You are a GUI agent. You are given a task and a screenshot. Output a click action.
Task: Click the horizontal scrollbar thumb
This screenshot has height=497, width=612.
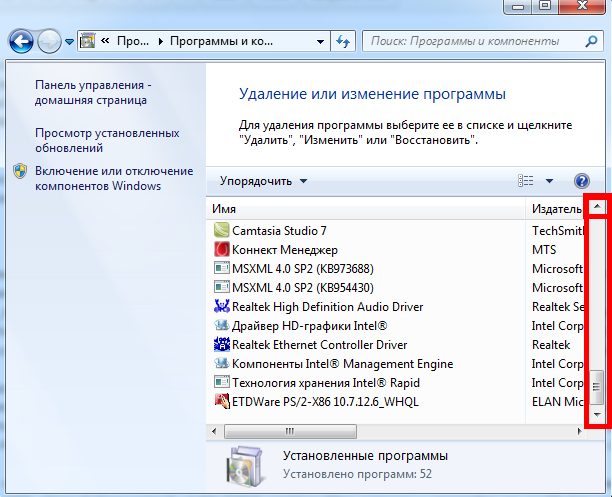(290, 431)
